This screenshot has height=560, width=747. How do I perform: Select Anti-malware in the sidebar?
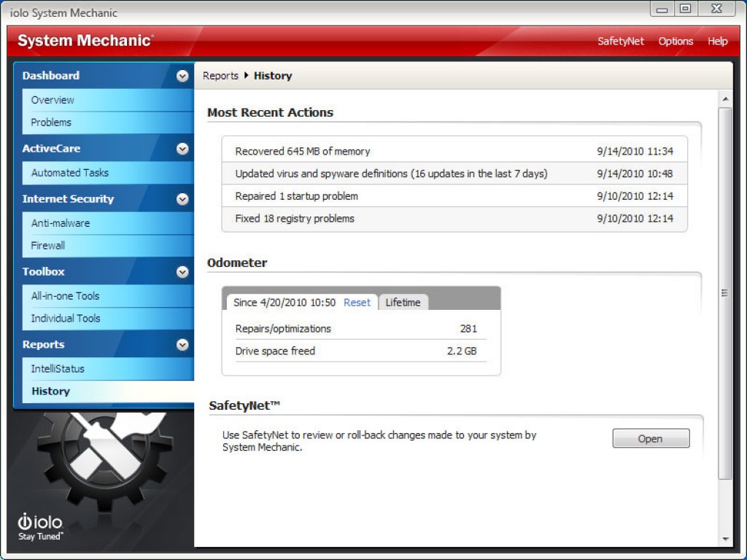coord(60,223)
